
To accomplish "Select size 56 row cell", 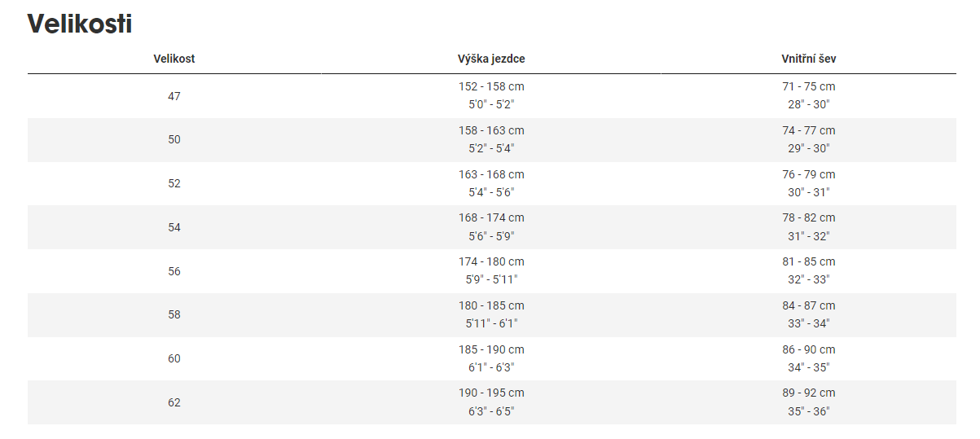I will pos(174,271).
